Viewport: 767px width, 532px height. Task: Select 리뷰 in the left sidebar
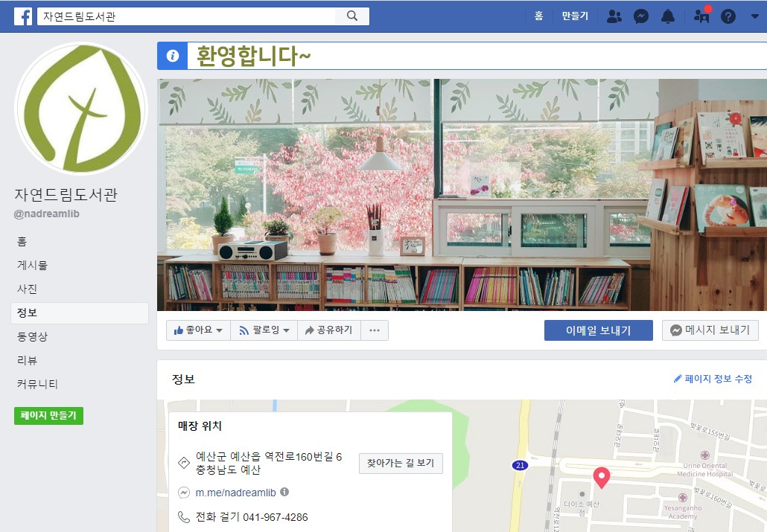[27, 360]
